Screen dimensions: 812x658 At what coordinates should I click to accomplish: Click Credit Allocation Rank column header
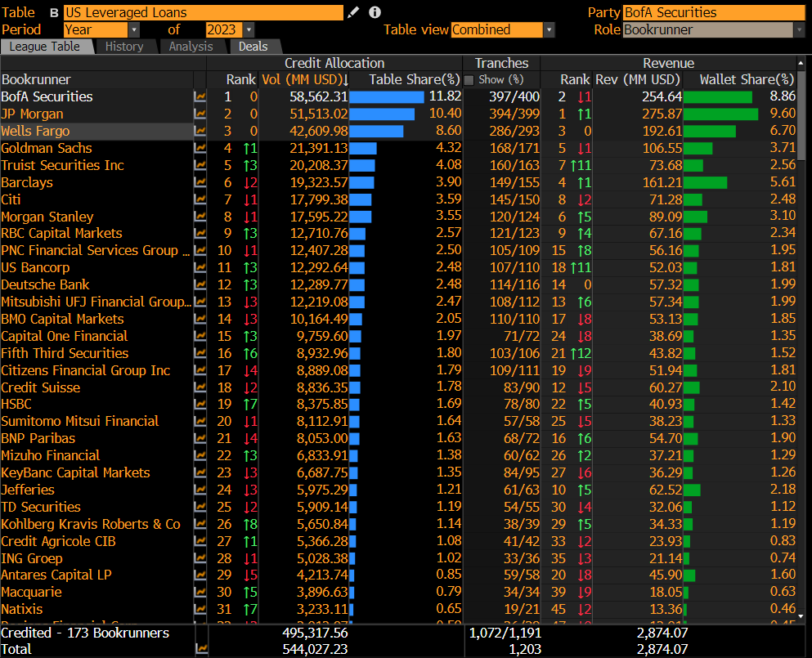(x=240, y=80)
